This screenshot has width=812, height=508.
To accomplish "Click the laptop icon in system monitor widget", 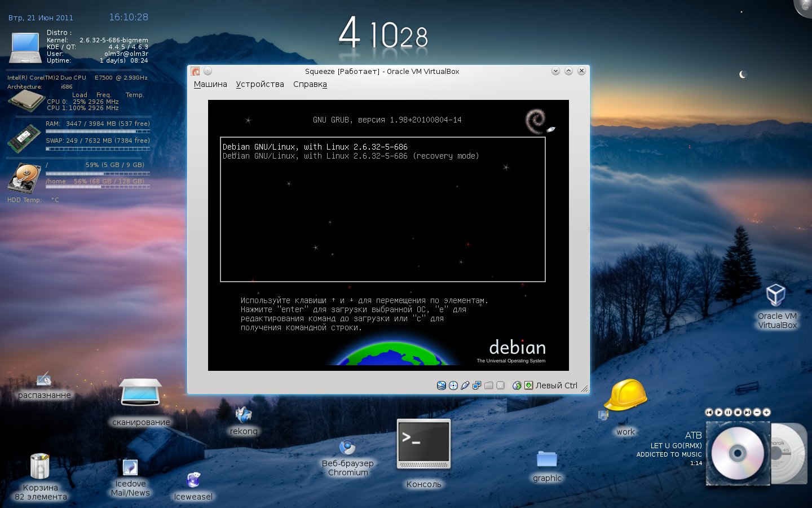I will [x=26, y=47].
